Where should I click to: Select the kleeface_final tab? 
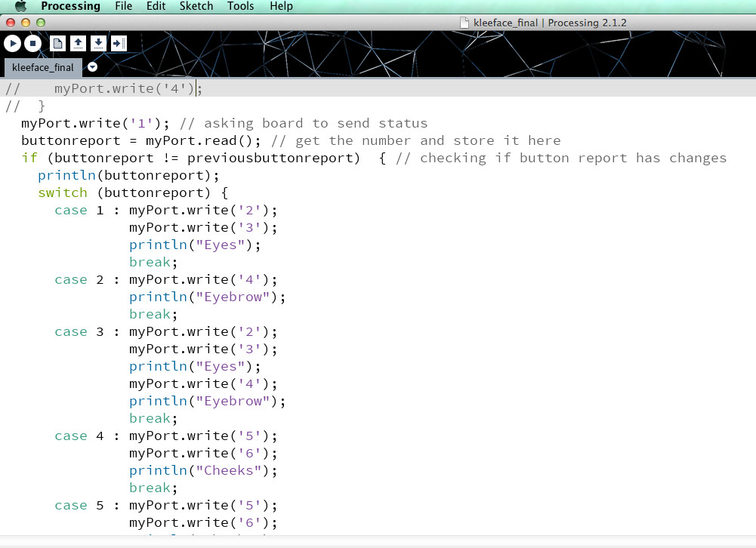(43, 67)
